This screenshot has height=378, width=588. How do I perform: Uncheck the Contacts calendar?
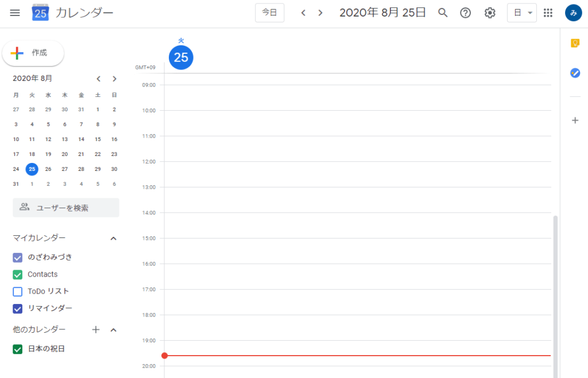coord(17,275)
